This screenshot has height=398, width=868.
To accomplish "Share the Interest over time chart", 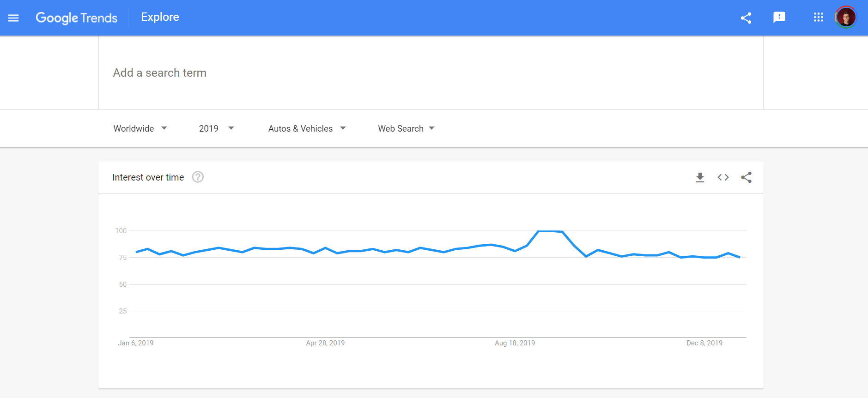I will pos(747,177).
